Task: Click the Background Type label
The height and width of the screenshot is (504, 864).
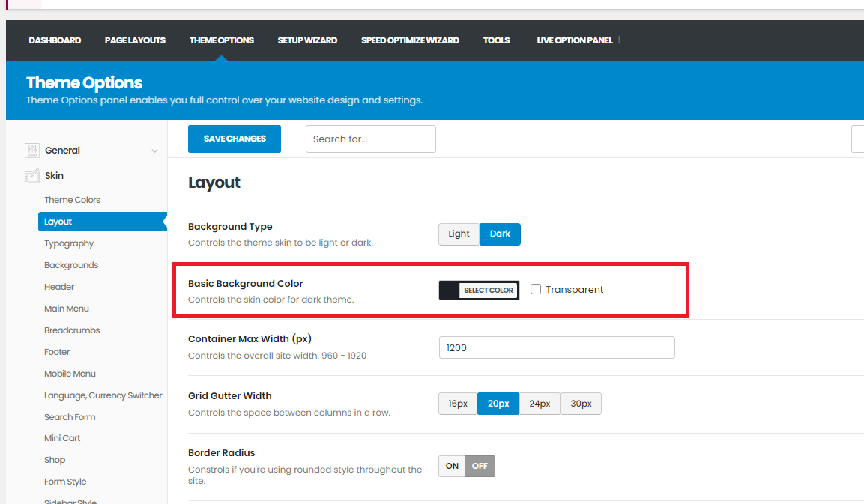Action: point(230,227)
